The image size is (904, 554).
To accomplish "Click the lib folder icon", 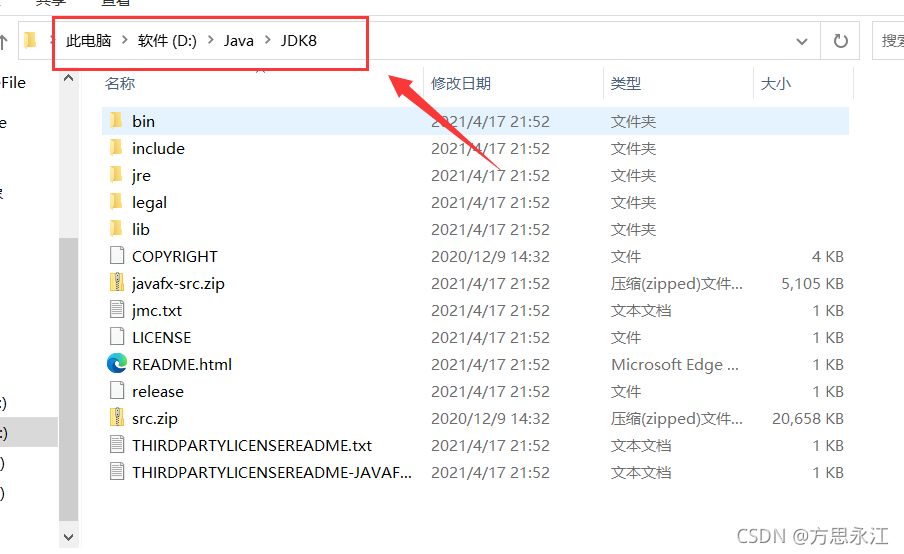I will point(116,229).
